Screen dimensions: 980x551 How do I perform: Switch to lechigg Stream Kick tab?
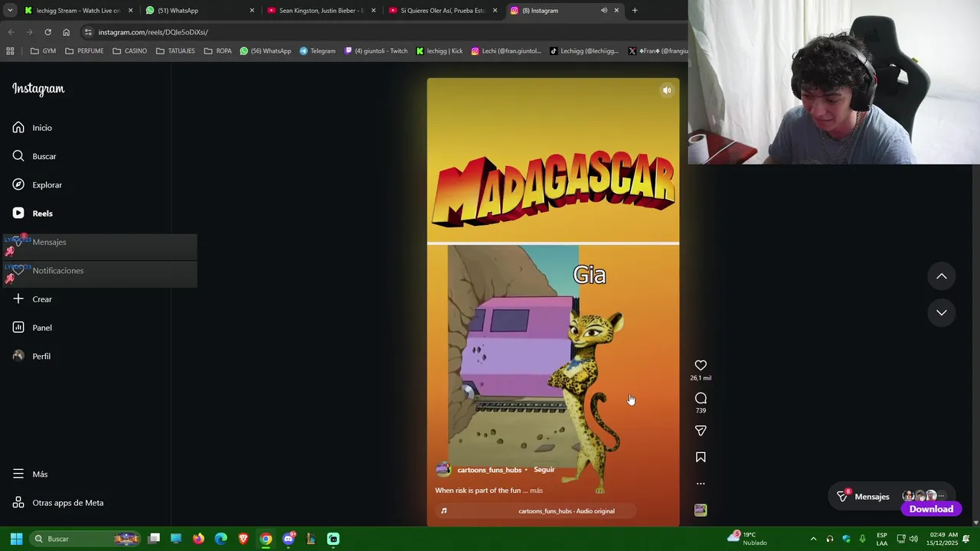click(78, 11)
